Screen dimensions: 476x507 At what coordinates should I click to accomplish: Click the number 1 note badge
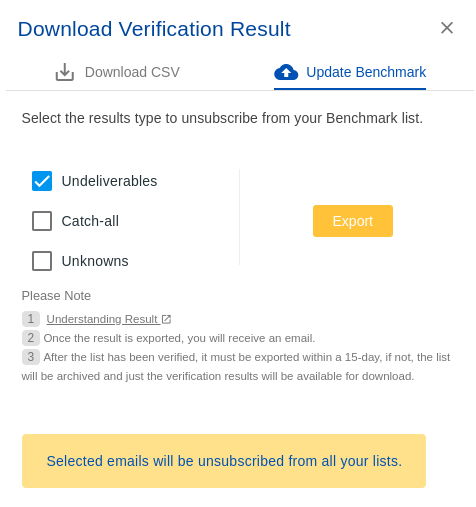(x=31, y=319)
